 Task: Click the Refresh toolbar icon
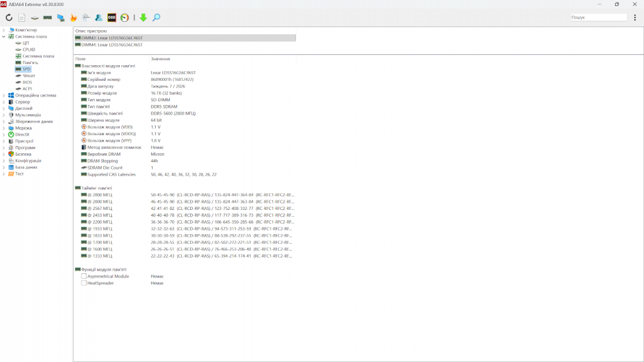click(x=8, y=17)
